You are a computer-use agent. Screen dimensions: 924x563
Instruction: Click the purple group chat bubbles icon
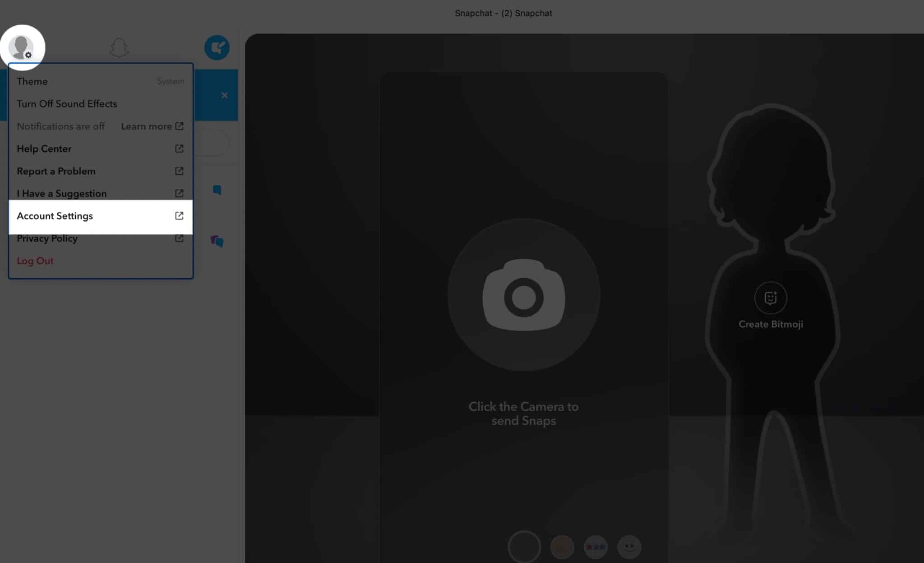217,241
